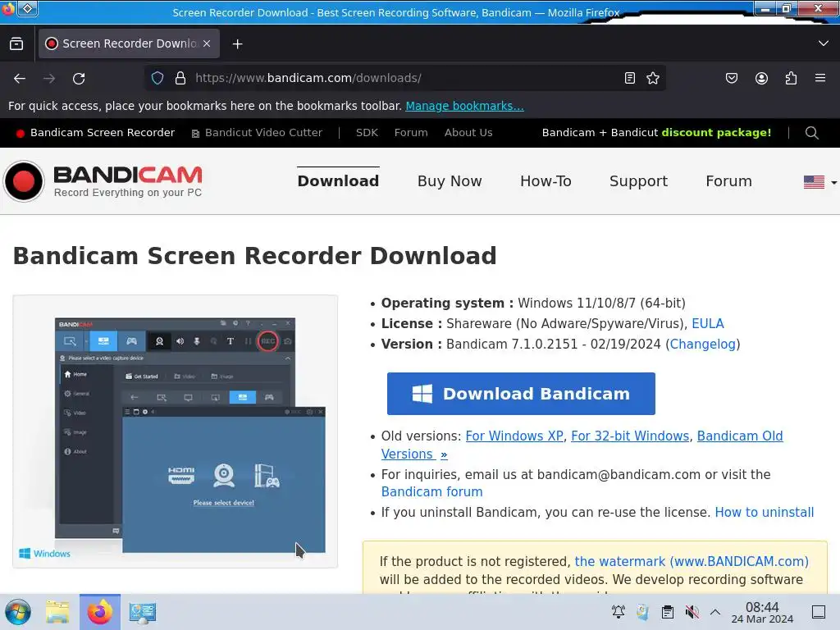This screenshot has height=630, width=840.
Task: Open the Bandicam Old Versions link
Action: [x=739, y=436]
